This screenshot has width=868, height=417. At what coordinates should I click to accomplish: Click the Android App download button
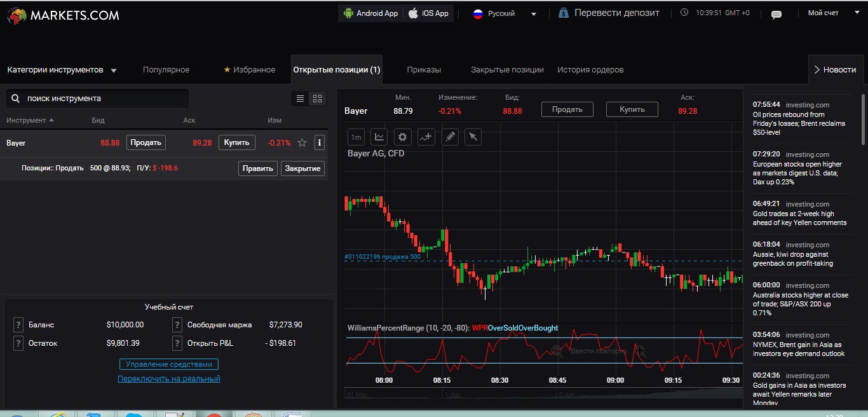[x=370, y=13]
